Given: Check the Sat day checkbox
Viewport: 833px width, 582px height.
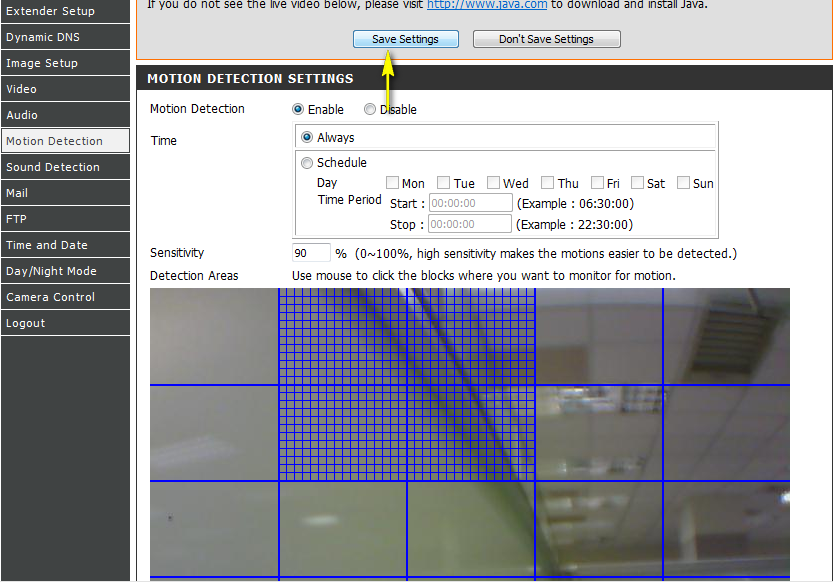Looking at the screenshot, I should 638,183.
